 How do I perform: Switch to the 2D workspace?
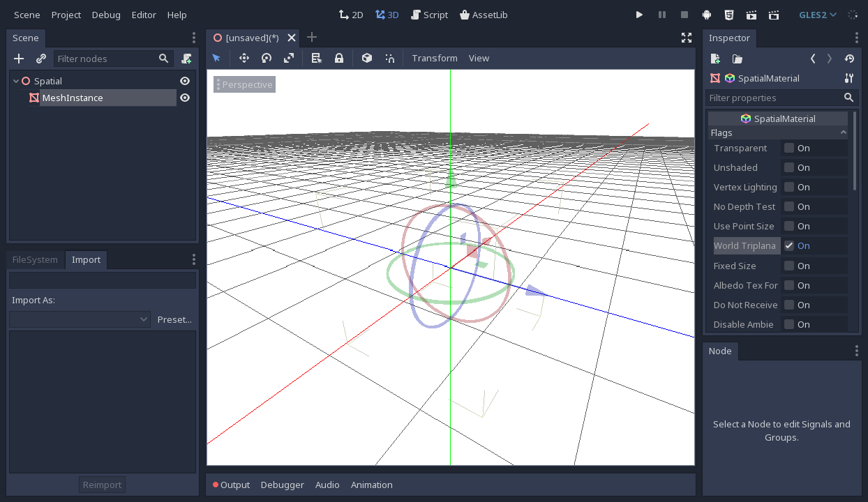[351, 14]
